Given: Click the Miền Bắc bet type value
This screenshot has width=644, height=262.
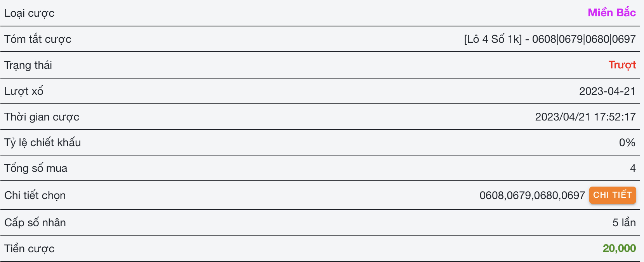Looking at the screenshot, I should pyautogui.click(x=611, y=13).
